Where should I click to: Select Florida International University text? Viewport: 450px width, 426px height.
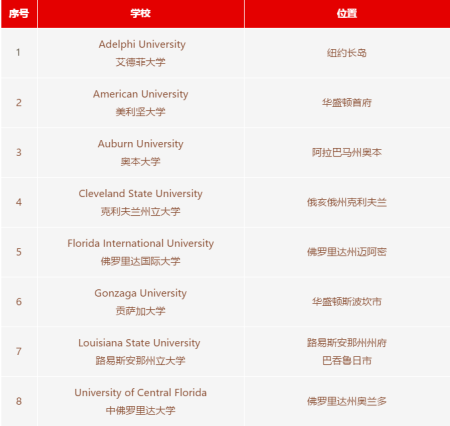[141, 244]
